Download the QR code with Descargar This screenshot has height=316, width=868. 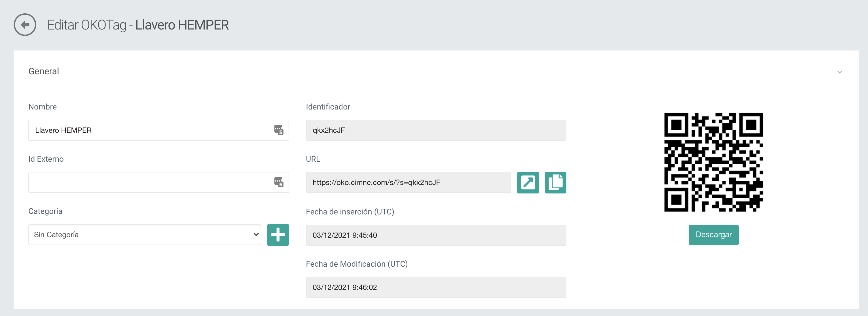714,235
